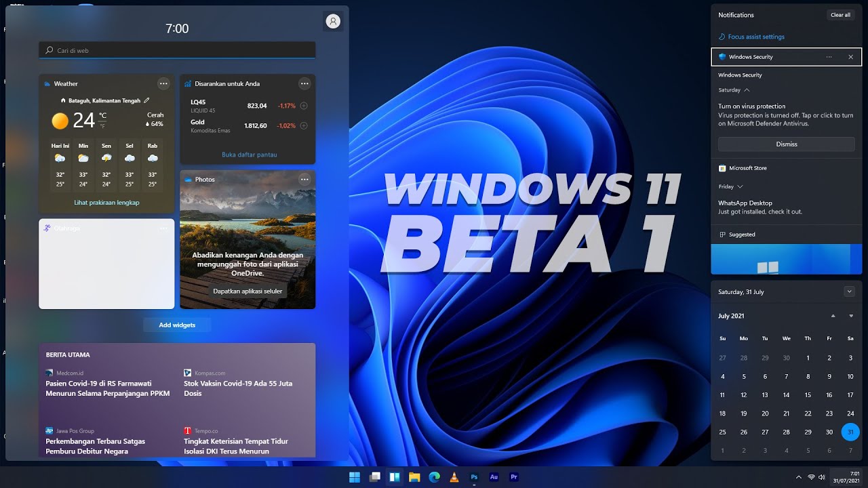Screen dimensions: 868x488
Task: Open Buka daftar pantau link
Action: (x=249, y=155)
